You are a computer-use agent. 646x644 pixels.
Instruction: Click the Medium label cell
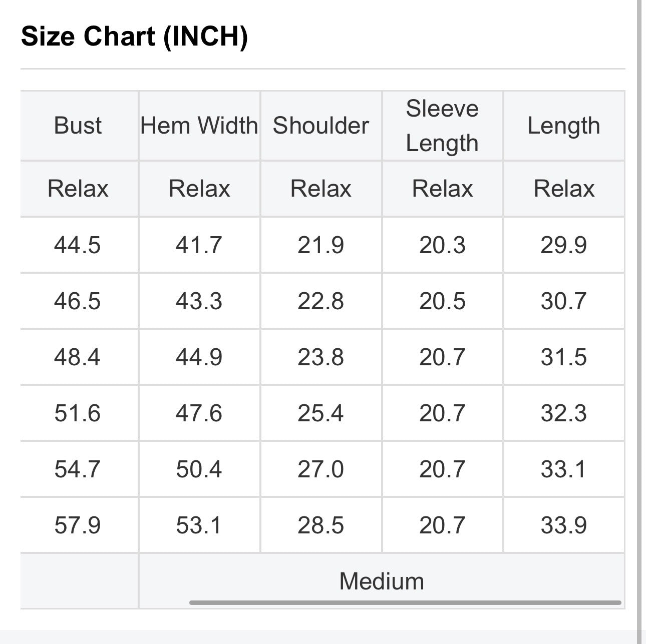tap(382, 581)
